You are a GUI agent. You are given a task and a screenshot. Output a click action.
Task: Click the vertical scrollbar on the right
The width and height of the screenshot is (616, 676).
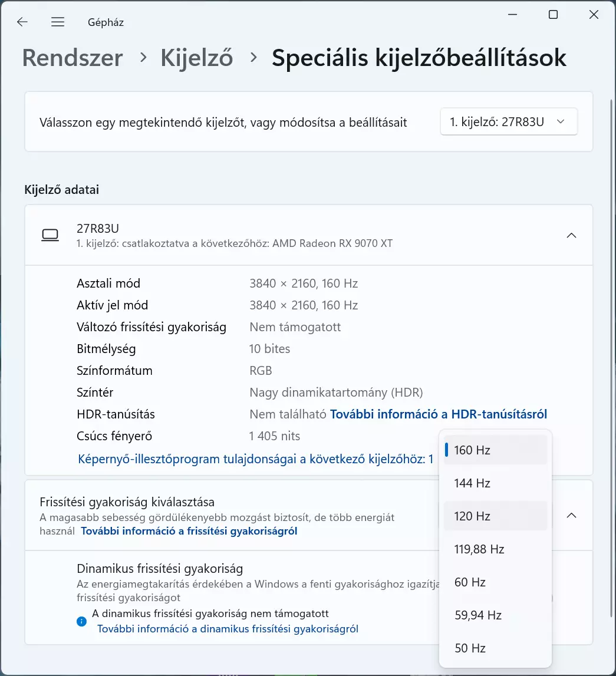[x=611, y=358]
